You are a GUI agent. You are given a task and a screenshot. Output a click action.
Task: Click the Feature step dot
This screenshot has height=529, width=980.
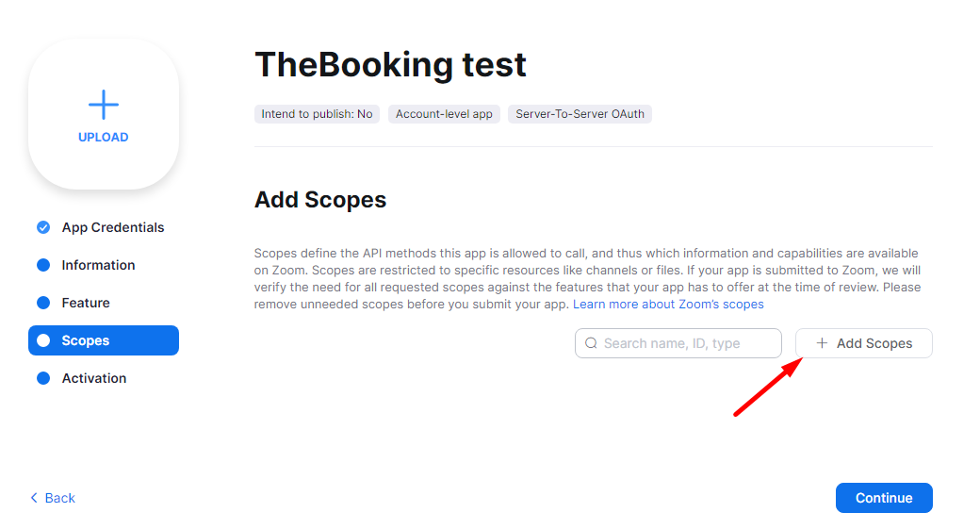[43, 303]
